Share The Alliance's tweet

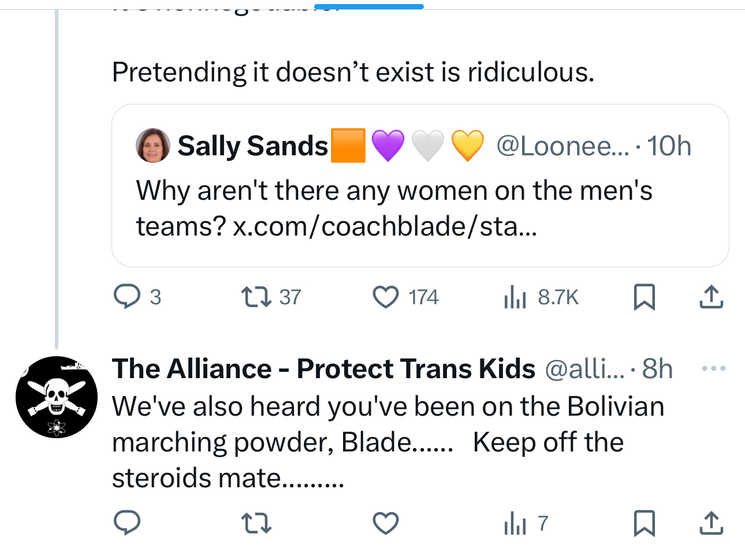(x=711, y=523)
